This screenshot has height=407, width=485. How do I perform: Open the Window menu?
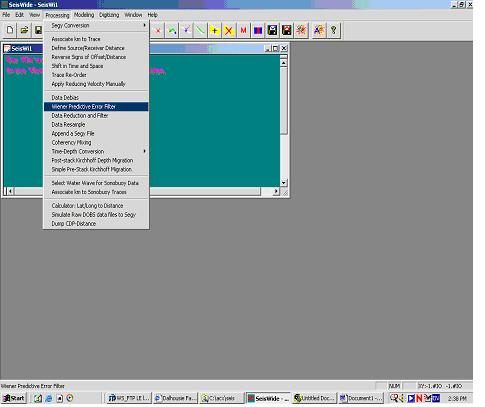[133, 15]
